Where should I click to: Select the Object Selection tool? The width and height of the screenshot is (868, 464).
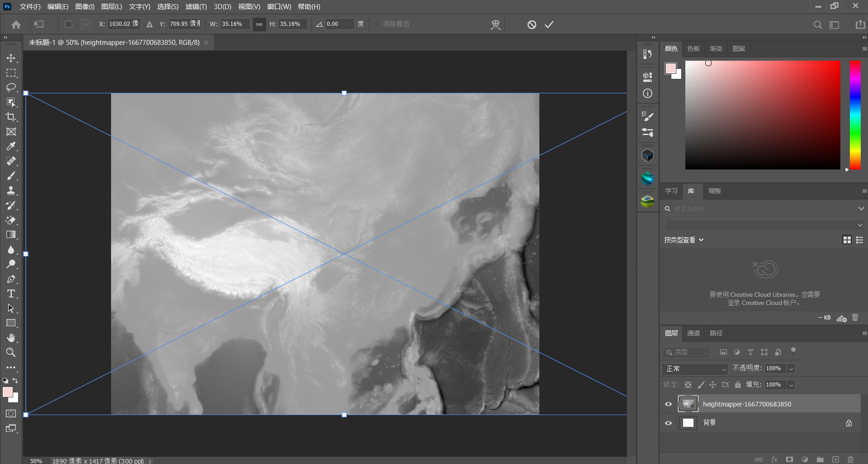[x=11, y=102]
